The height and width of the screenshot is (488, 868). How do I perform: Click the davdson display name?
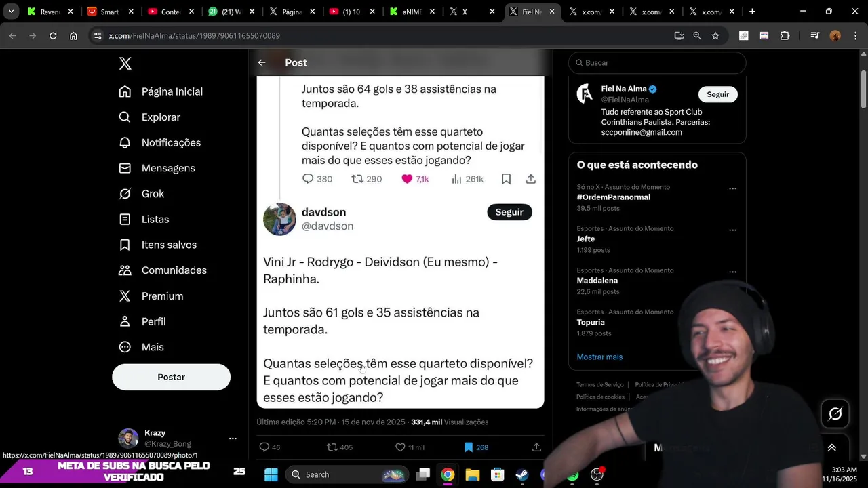click(323, 212)
